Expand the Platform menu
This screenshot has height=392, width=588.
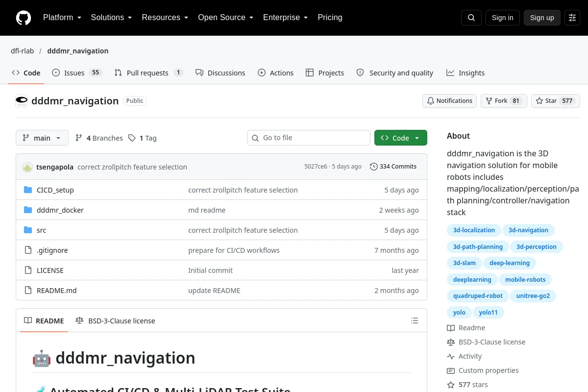point(62,18)
